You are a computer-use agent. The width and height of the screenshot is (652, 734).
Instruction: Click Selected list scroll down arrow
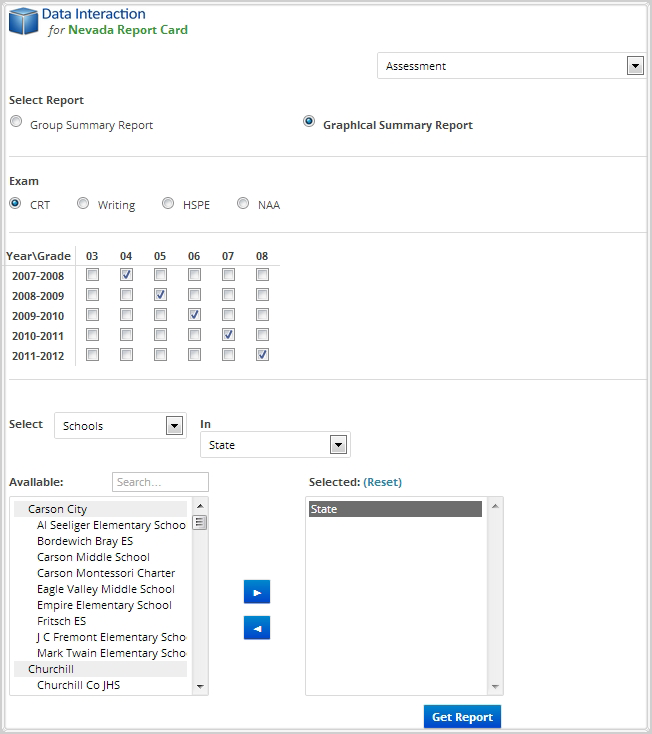(x=495, y=687)
